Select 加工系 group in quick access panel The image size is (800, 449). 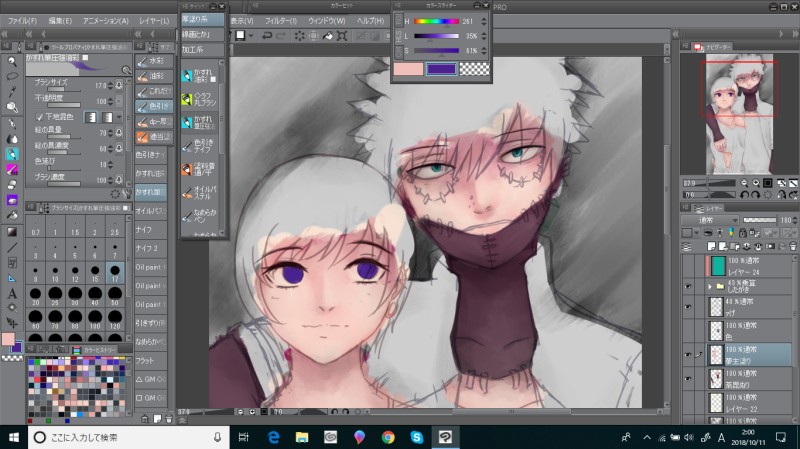(x=203, y=50)
